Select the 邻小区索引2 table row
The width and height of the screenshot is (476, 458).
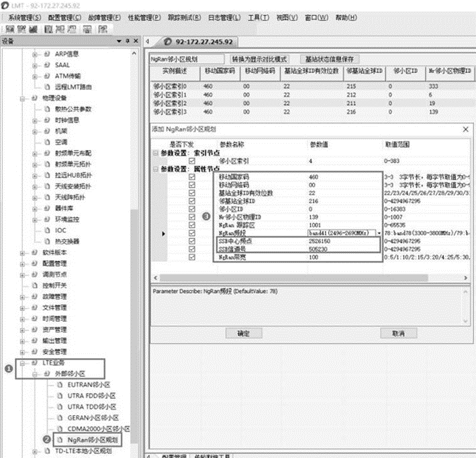[312, 103]
